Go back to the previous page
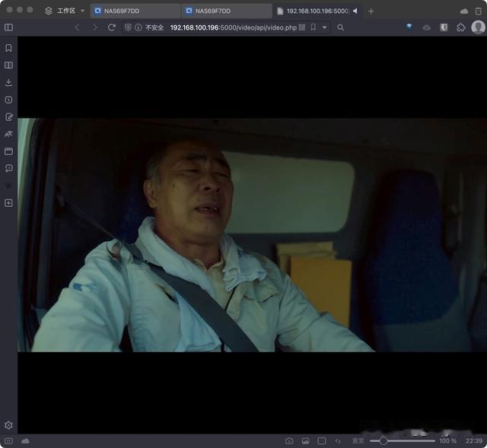This screenshot has width=487, height=448. click(x=77, y=27)
